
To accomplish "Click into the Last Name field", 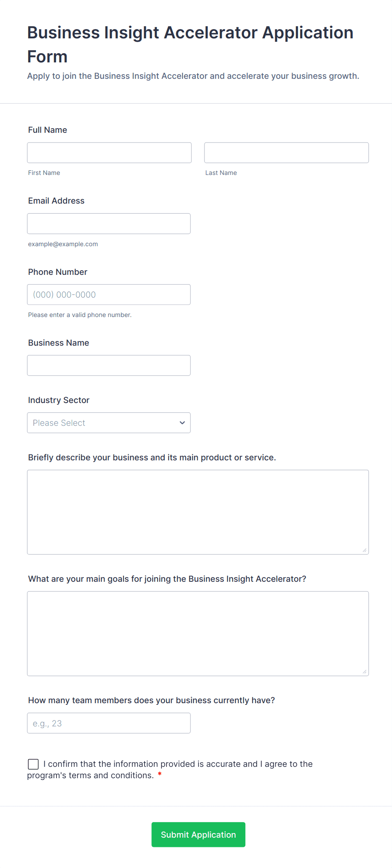I will (286, 153).
